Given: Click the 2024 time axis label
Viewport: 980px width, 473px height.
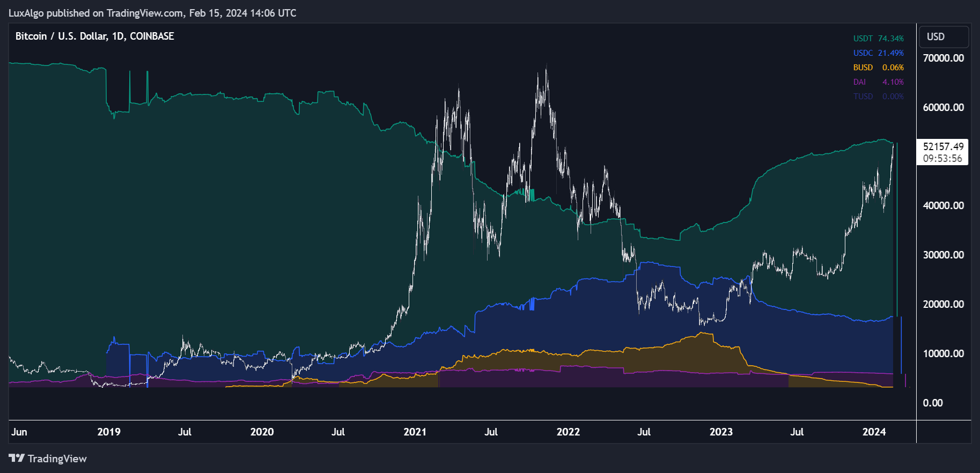Looking at the screenshot, I should [x=874, y=432].
